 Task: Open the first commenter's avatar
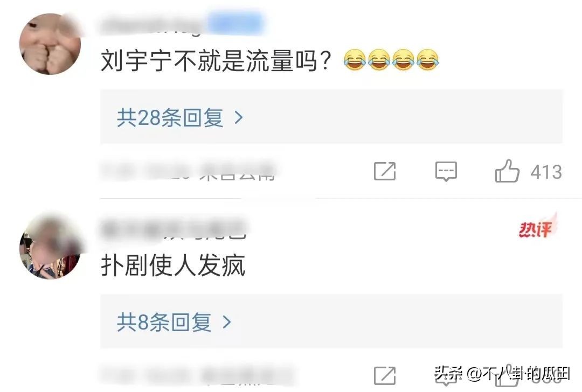click(x=50, y=44)
